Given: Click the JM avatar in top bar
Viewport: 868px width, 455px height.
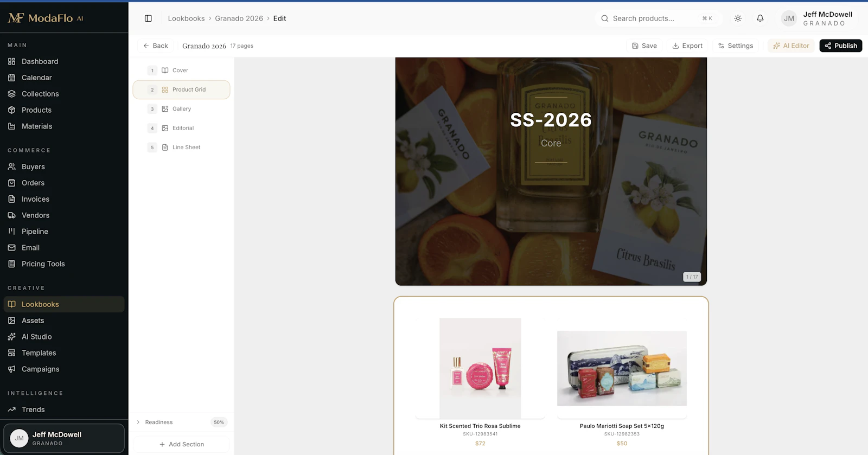Looking at the screenshot, I should tap(789, 18).
